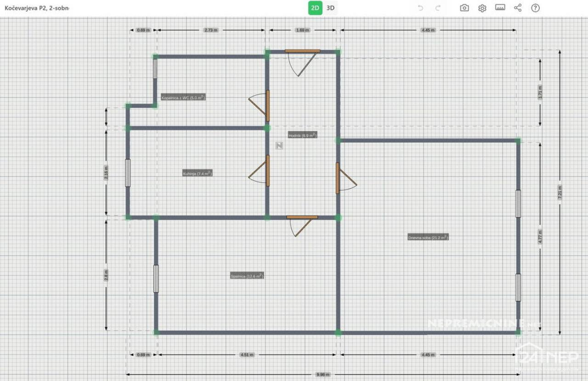The width and height of the screenshot is (588, 381).
Task: Select the north compass marker in hallway
Action: [x=279, y=146]
